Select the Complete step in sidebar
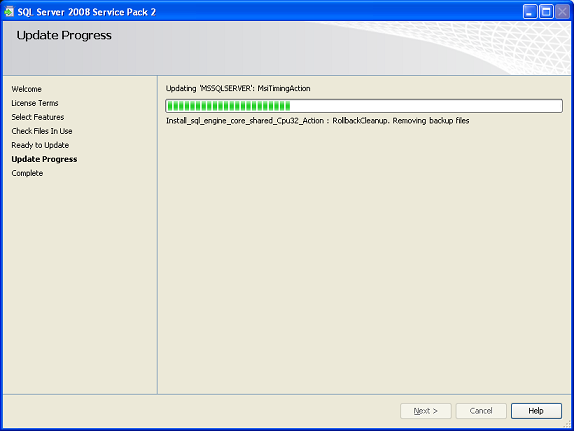The image size is (574, 431). click(x=27, y=173)
